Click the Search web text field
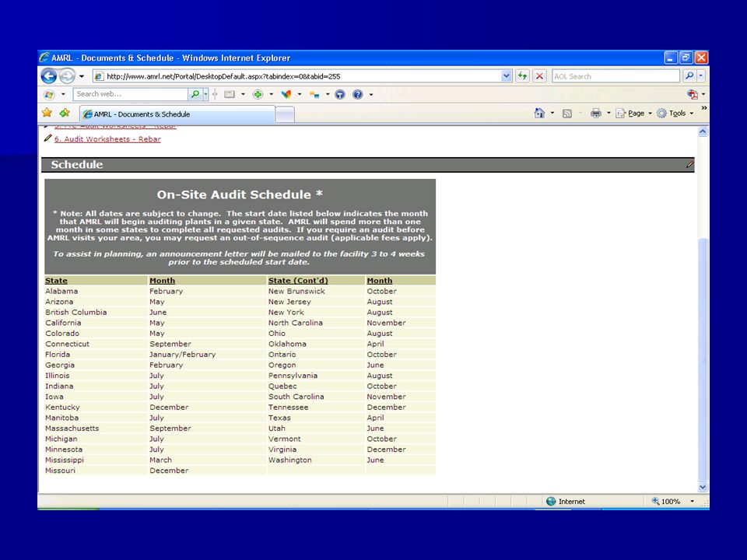This screenshot has width=747, height=560. (x=130, y=94)
